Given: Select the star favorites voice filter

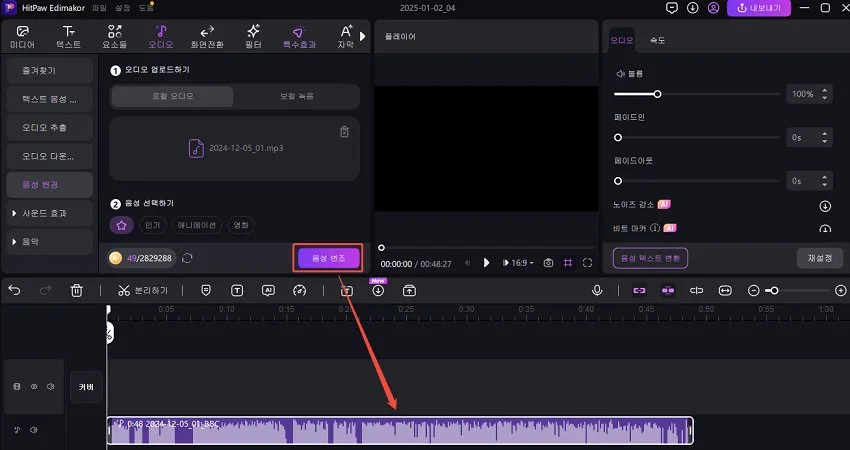Looking at the screenshot, I should [121, 225].
